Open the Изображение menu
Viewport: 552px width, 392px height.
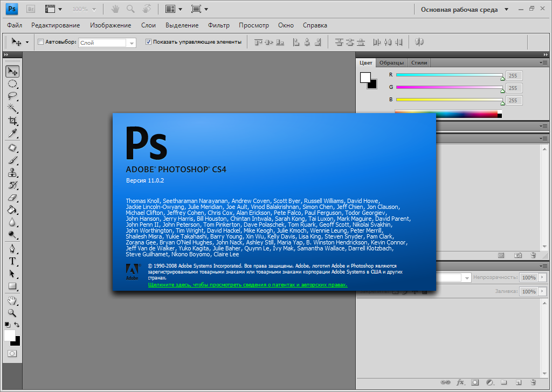click(111, 25)
